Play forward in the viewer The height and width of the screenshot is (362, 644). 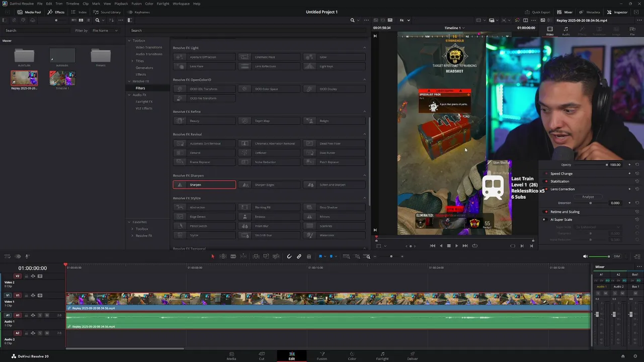pos(456,246)
